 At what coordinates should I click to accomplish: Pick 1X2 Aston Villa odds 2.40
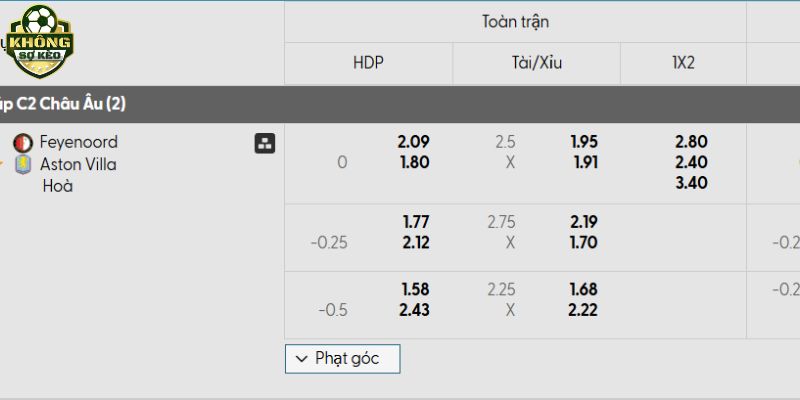[x=691, y=162]
